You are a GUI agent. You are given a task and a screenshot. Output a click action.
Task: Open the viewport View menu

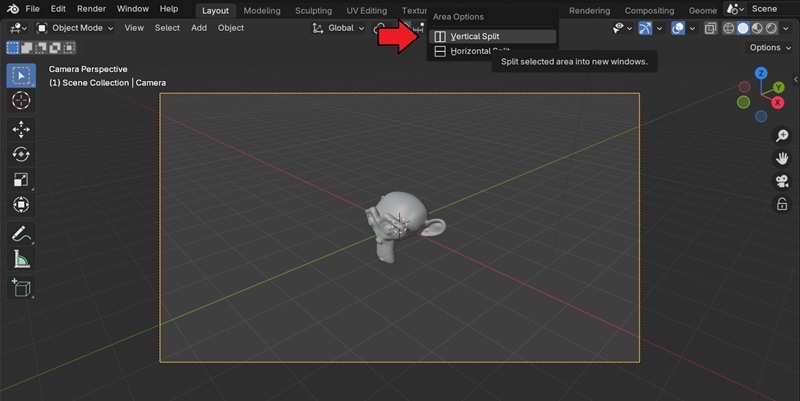134,28
